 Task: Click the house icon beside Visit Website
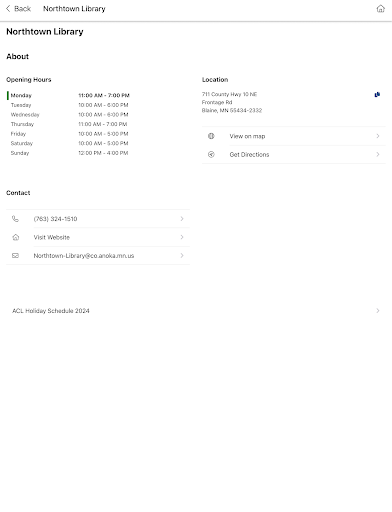(x=15, y=237)
